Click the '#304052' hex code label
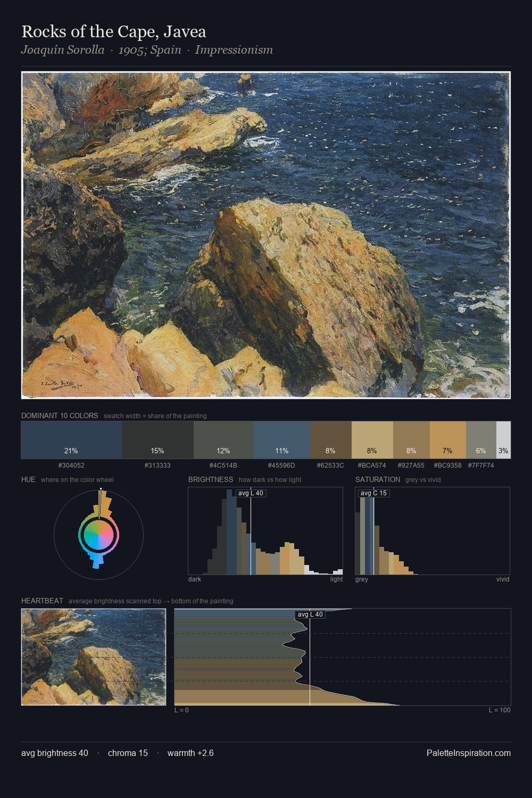 71,465
